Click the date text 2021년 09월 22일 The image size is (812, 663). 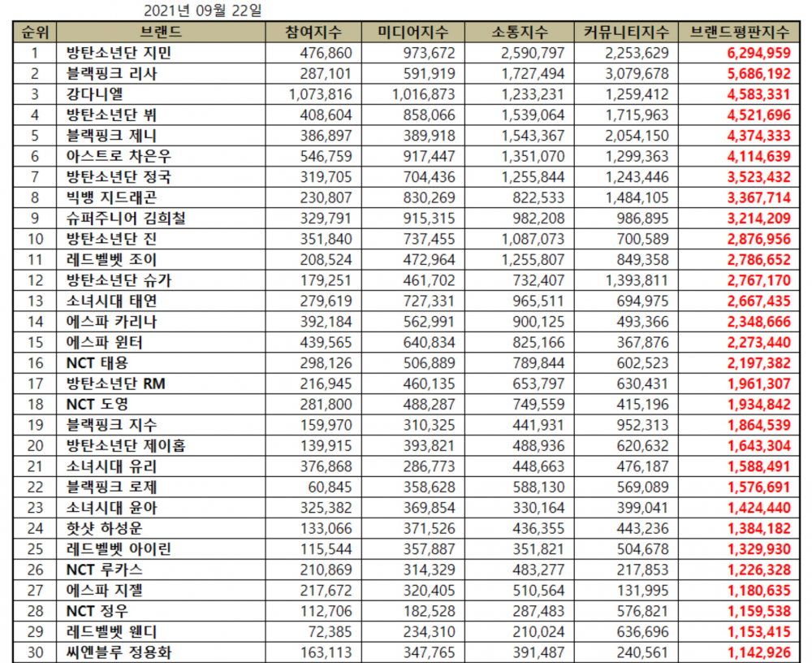point(202,11)
